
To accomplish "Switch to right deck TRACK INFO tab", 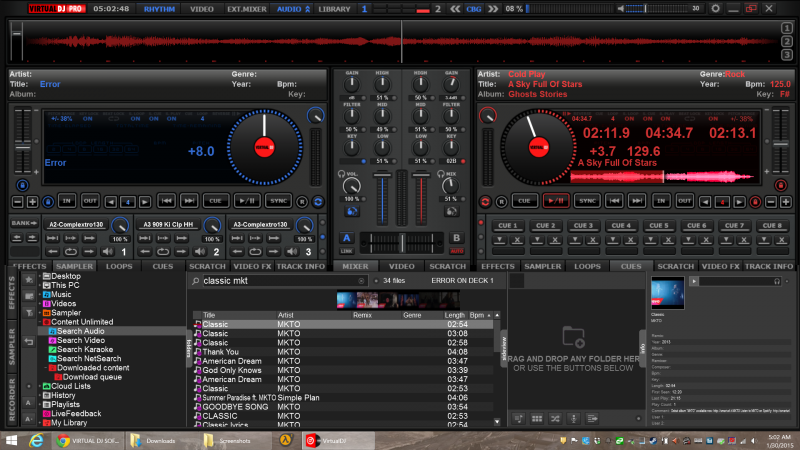I will tap(768, 266).
